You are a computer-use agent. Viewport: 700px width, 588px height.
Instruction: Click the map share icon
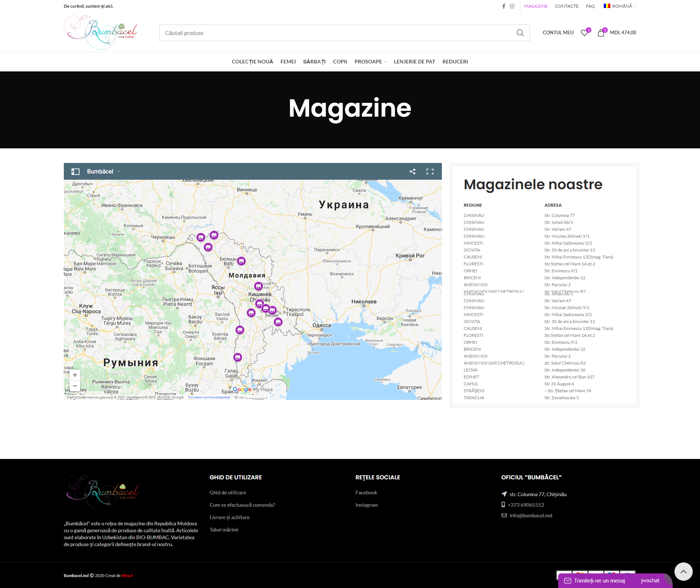pyautogui.click(x=412, y=172)
